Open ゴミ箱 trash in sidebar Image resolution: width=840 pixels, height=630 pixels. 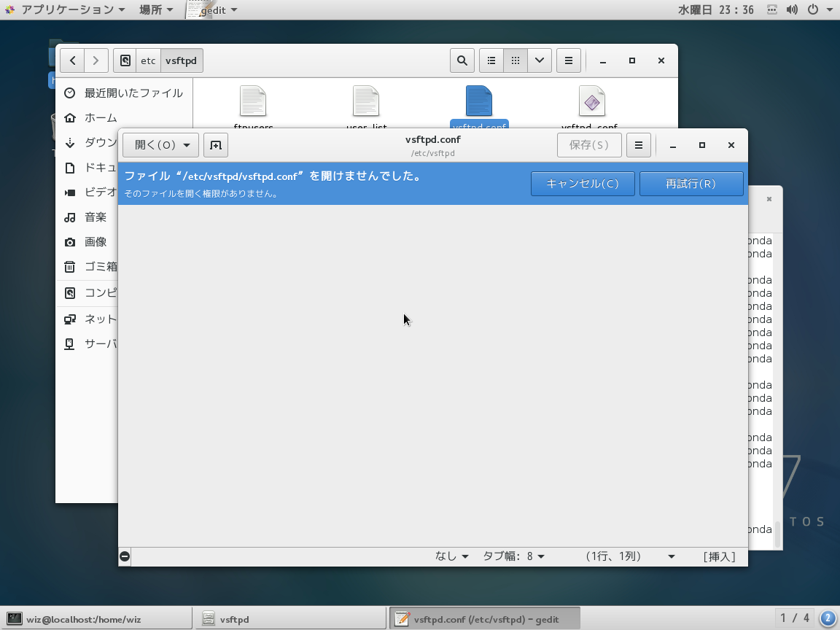[88, 267]
